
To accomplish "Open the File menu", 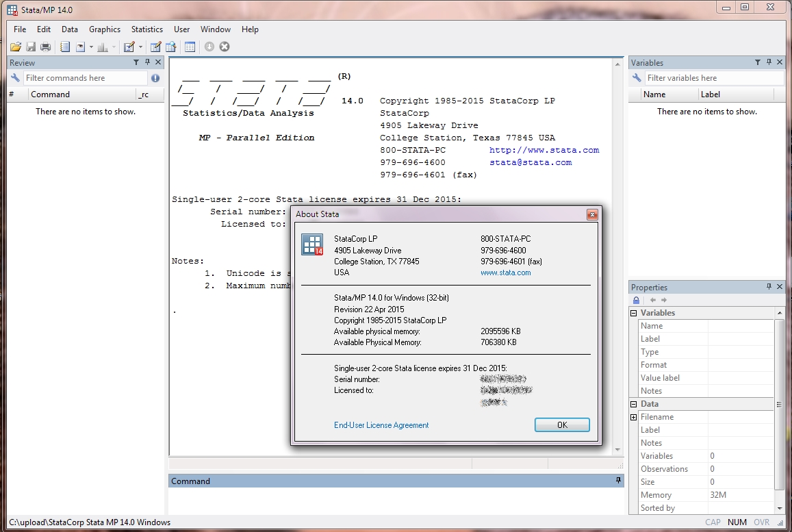I will coord(20,29).
